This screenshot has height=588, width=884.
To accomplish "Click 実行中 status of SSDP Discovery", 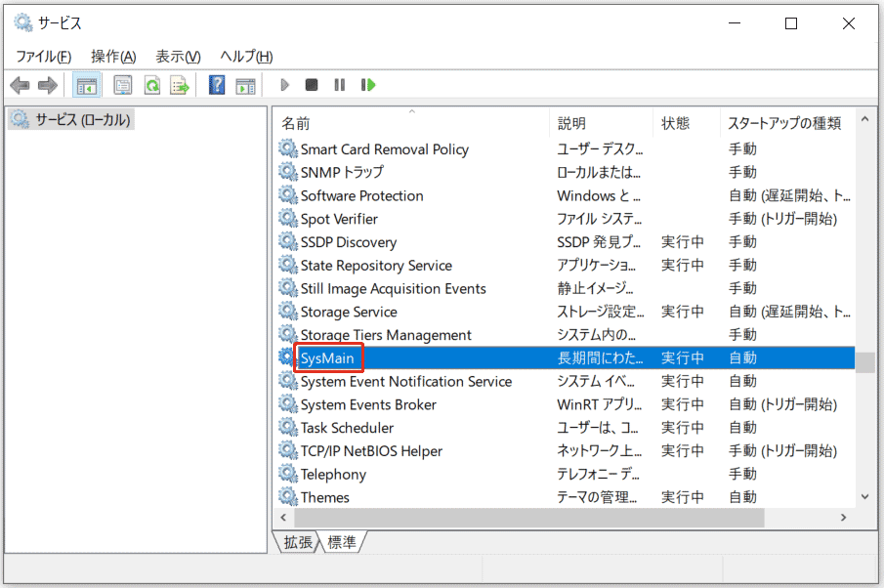I will 682,242.
